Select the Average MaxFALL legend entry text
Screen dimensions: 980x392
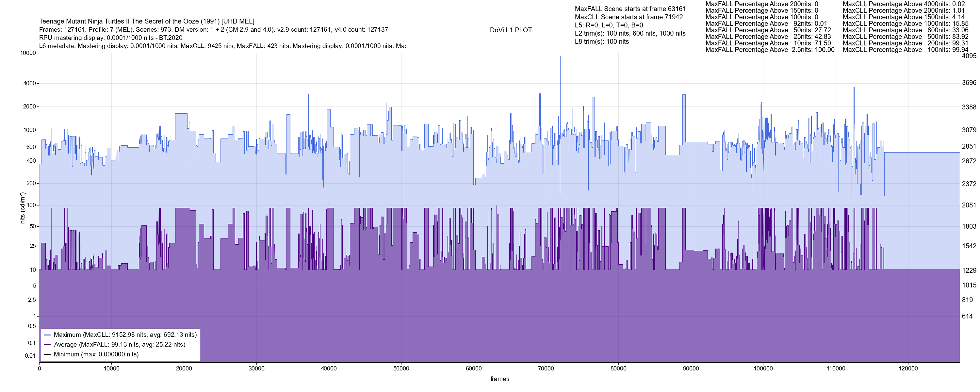pyautogui.click(x=120, y=345)
